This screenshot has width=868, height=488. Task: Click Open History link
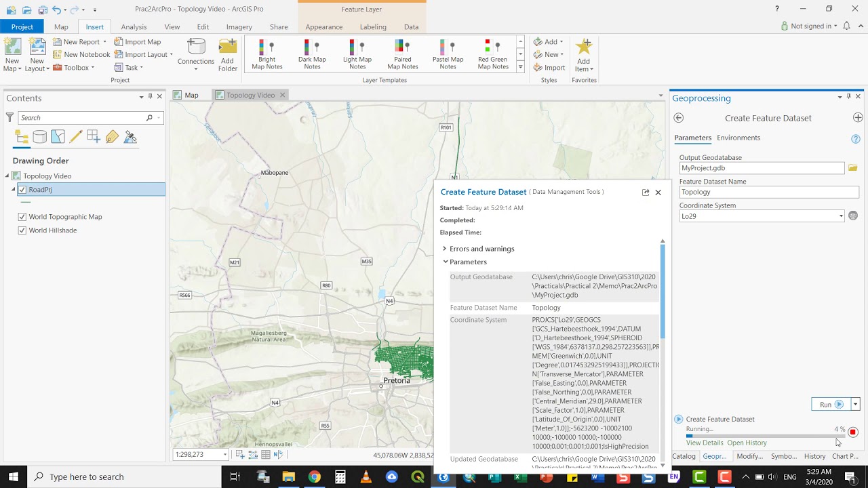[747, 443]
